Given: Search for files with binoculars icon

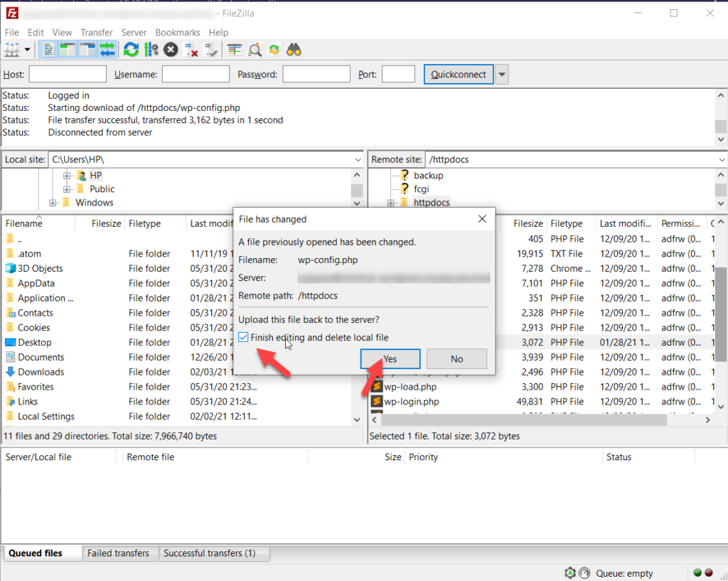Looking at the screenshot, I should pos(294,49).
